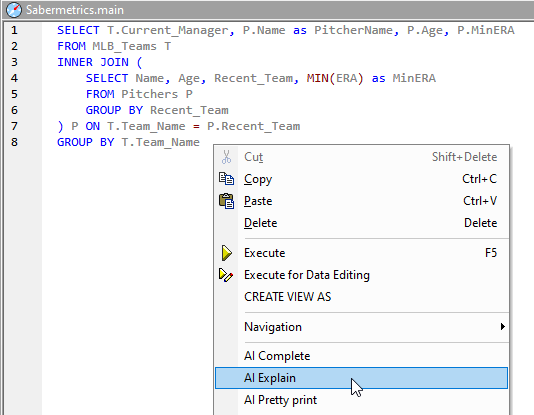Place cursor on INNER JOIN keyword
This screenshot has height=415, width=534.
click(x=93, y=62)
